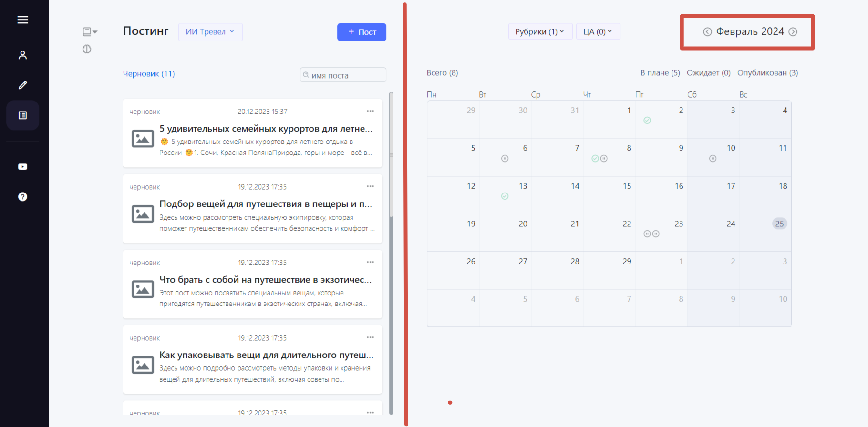Open more options on 'Как упаковывать вещи' draft
This screenshot has height=427, width=868.
[x=370, y=337]
